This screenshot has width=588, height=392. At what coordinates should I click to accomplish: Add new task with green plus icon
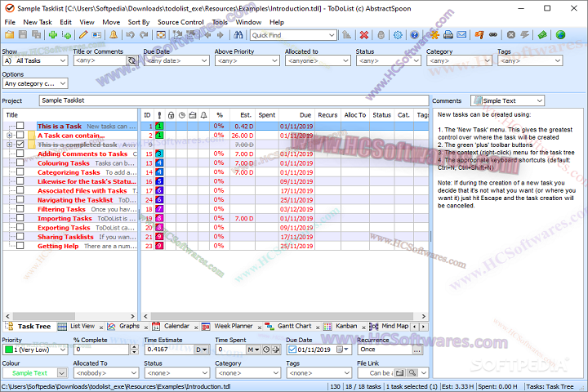point(53,35)
